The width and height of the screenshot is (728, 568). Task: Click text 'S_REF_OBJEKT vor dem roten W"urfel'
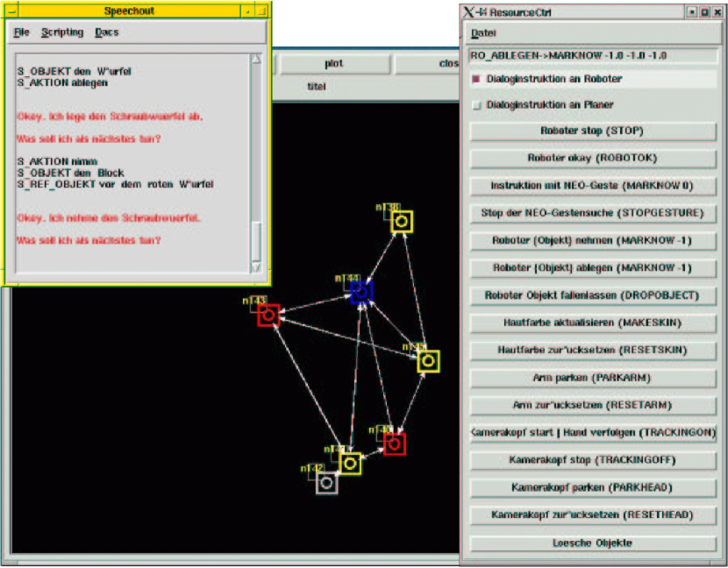tap(116, 184)
